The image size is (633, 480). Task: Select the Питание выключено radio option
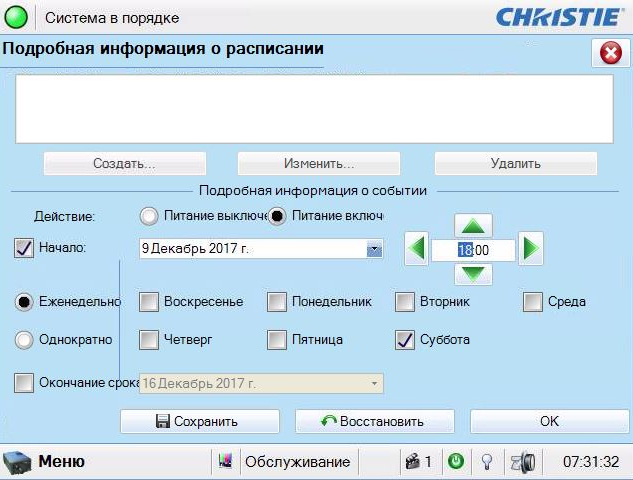click(149, 215)
